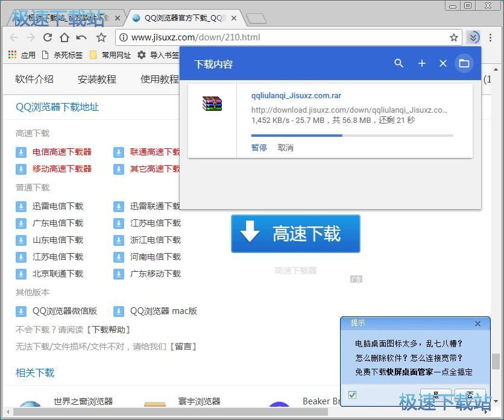Click download icon beside 浙江电信下载
This screenshot has width=504, height=420.
pyautogui.click(x=119, y=240)
